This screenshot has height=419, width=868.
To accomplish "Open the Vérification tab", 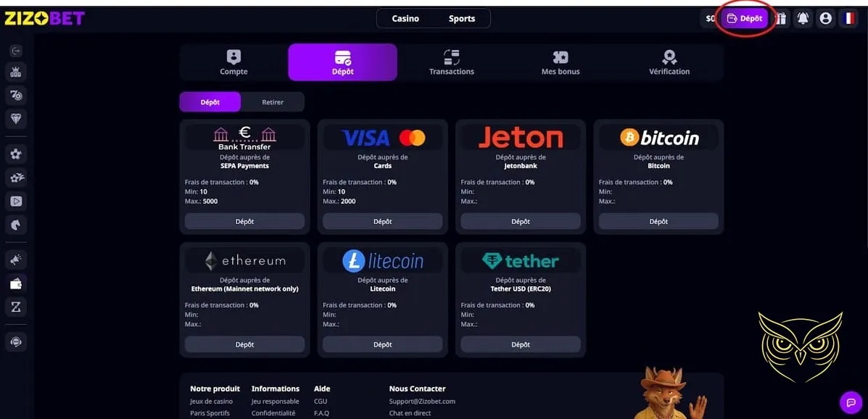I will pos(669,62).
